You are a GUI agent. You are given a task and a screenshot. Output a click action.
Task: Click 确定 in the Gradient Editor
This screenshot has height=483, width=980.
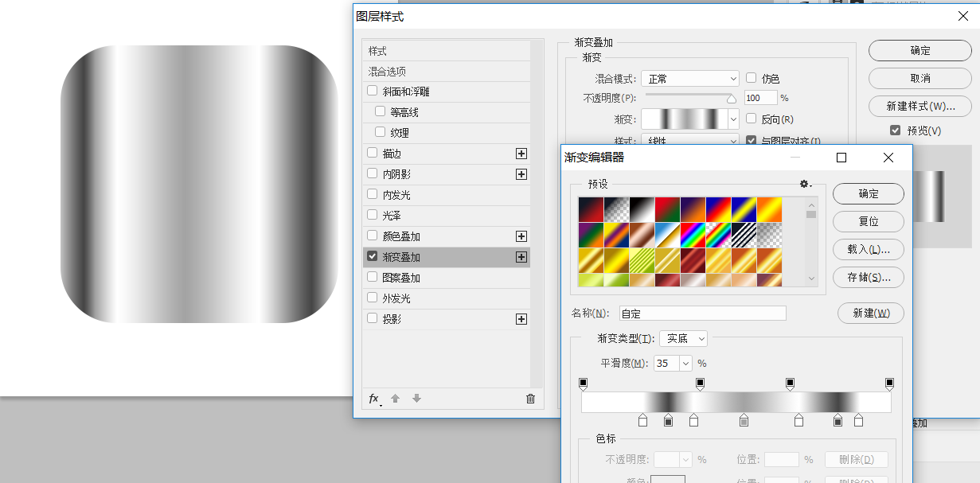(869, 193)
